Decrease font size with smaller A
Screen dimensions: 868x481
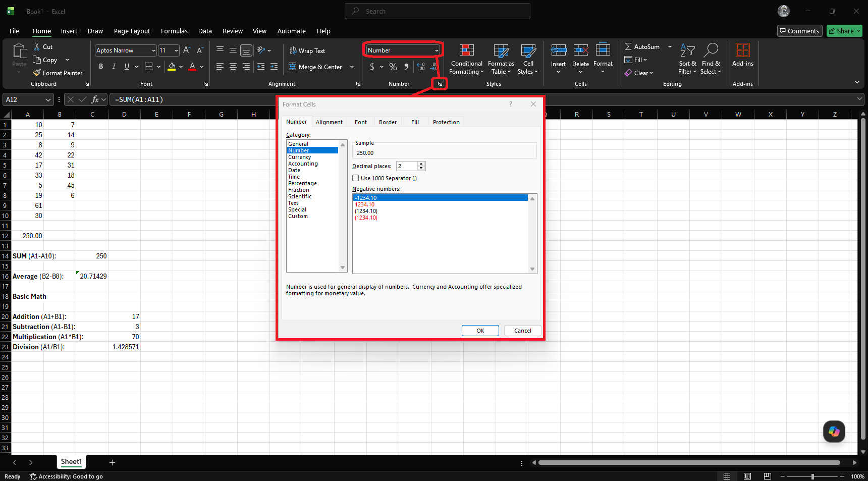[x=200, y=50]
